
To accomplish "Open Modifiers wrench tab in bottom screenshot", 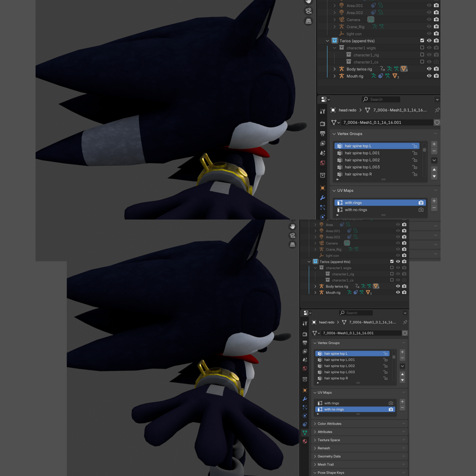I will (305, 399).
